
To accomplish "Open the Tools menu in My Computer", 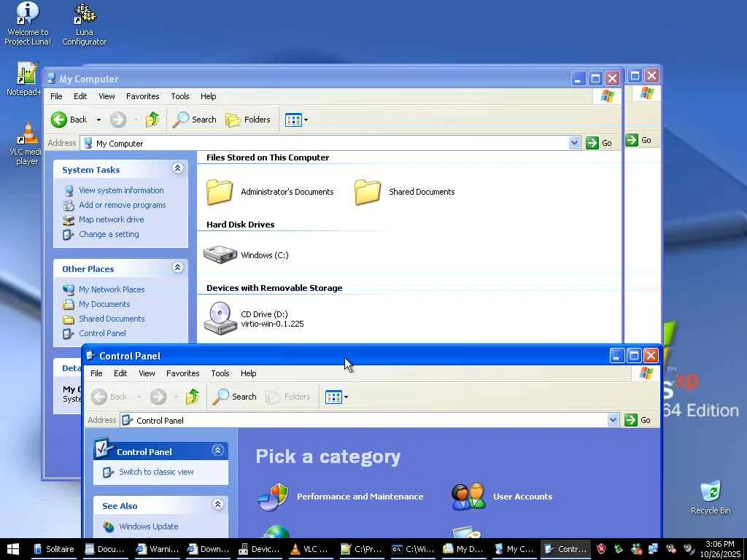I will pyautogui.click(x=180, y=96).
